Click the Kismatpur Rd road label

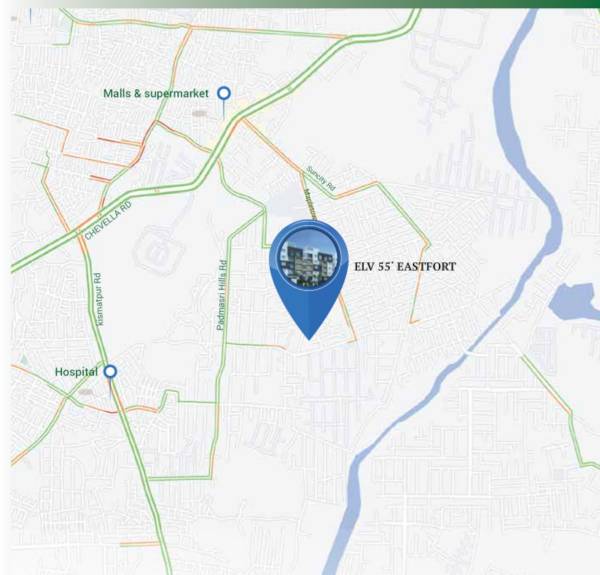(x=99, y=299)
